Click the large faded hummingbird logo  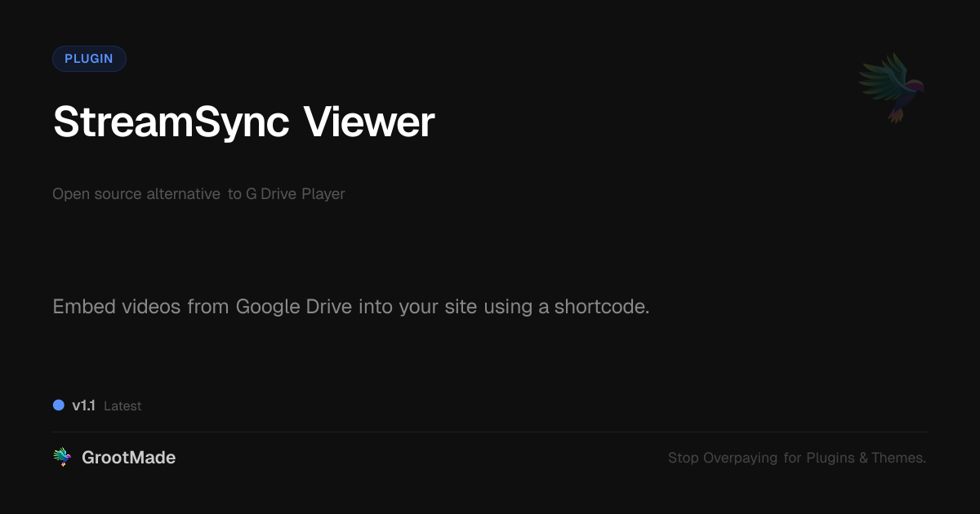892,87
